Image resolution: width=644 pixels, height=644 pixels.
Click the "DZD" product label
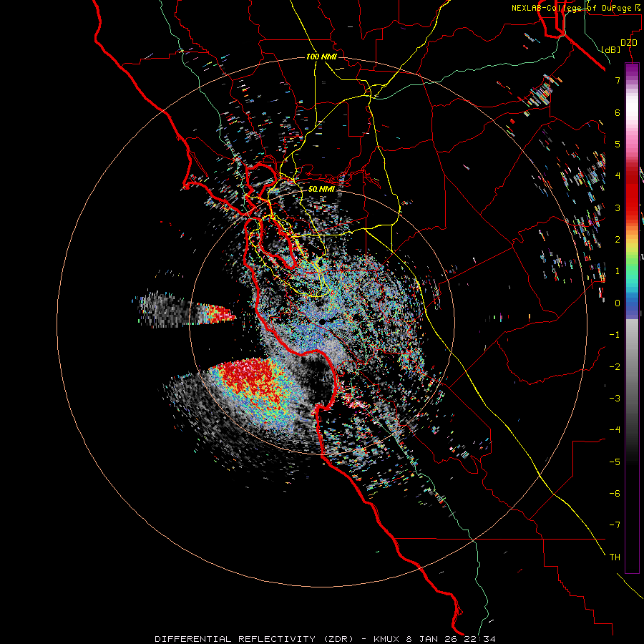pos(629,43)
